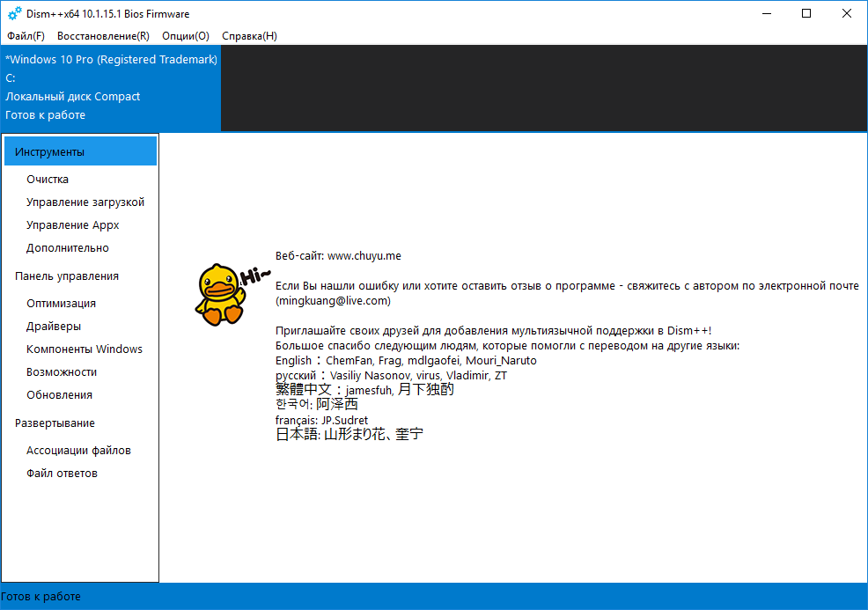
Task: Select the Развертывание header
Action: 55,423
